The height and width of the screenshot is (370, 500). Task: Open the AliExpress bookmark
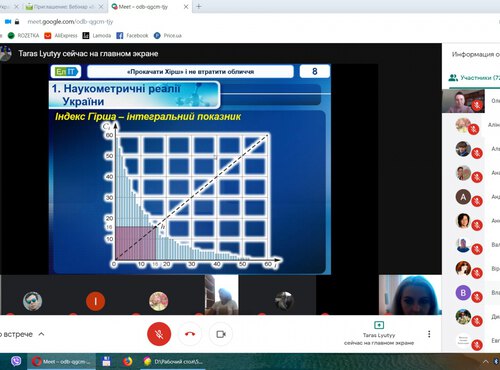point(61,36)
